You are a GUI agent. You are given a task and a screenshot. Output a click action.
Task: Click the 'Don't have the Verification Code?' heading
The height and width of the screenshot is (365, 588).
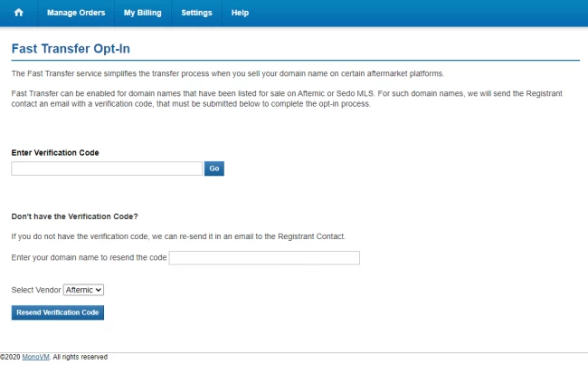(74, 216)
